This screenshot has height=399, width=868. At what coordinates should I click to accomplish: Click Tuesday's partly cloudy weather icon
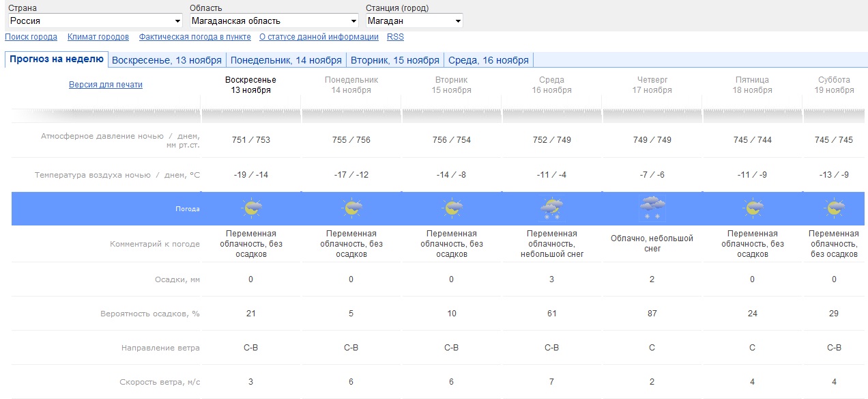point(452,208)
